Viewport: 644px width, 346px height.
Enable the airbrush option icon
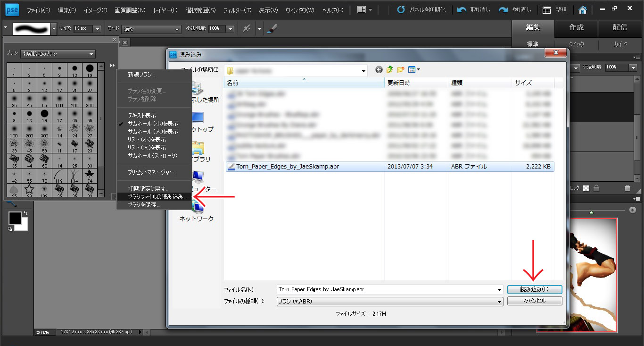pos(246,28)
